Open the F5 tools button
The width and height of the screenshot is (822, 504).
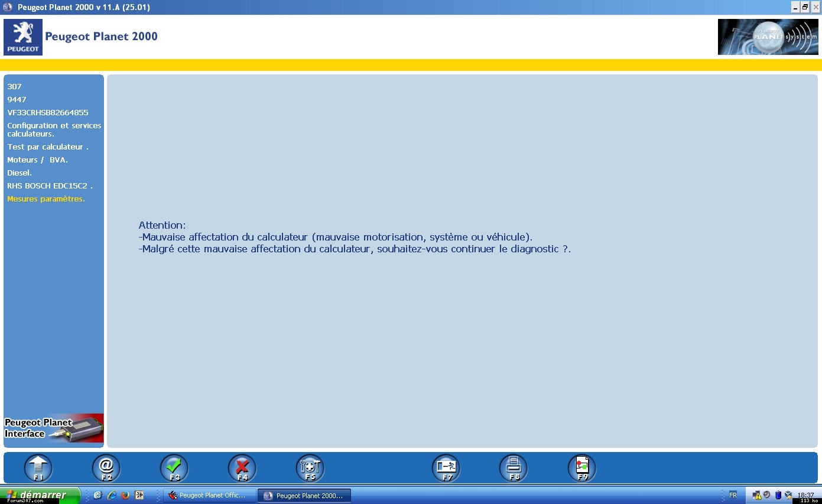click(x=310, y=468)
